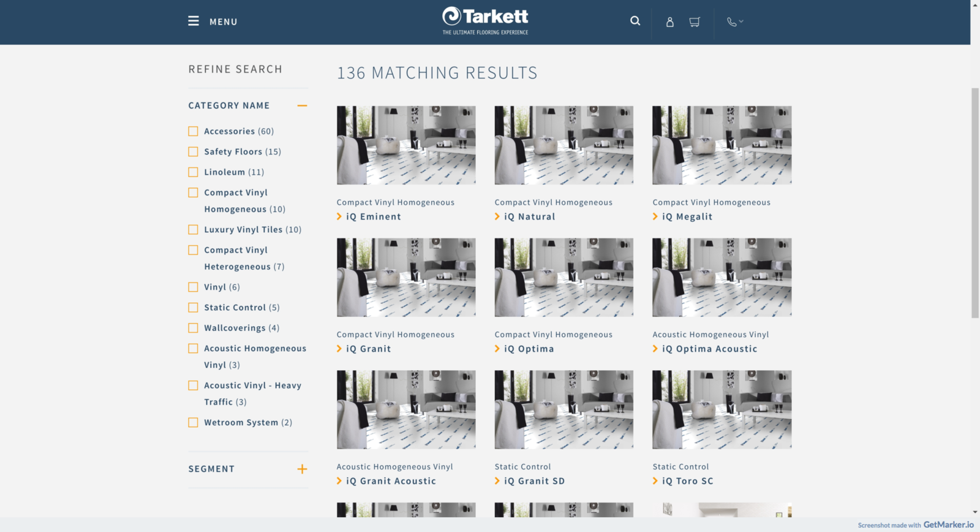
Task: Check the Vinyl (6) checkbox
Action: coord(193,287)
